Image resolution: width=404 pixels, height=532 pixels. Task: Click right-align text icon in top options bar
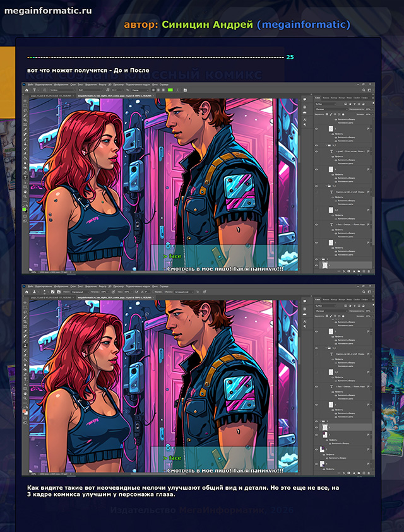point(163,90)
